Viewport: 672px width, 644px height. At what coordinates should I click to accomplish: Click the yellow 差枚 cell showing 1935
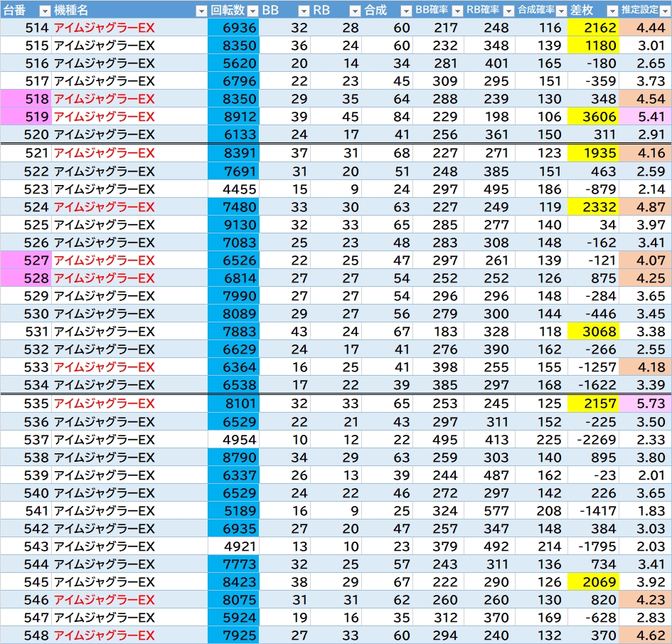click(593, 153)
